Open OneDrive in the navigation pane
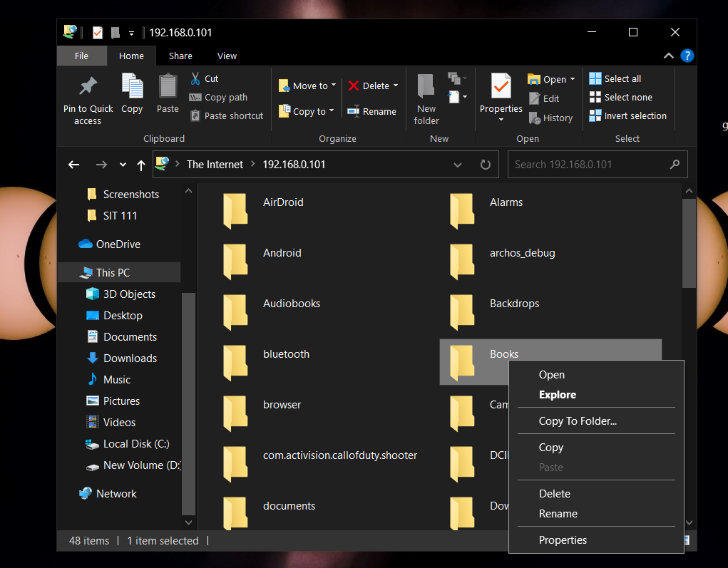This screenshot has height=568, width=728. tap(118, 244)
